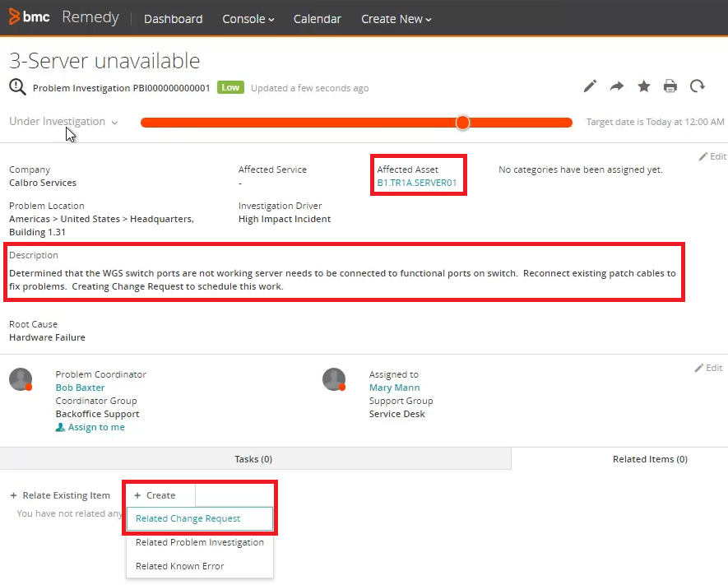Image resolution: width=728 pixels, height=585 pixels.
Task: Click the 3-Server unavailable title
Action: pos(104,61)
